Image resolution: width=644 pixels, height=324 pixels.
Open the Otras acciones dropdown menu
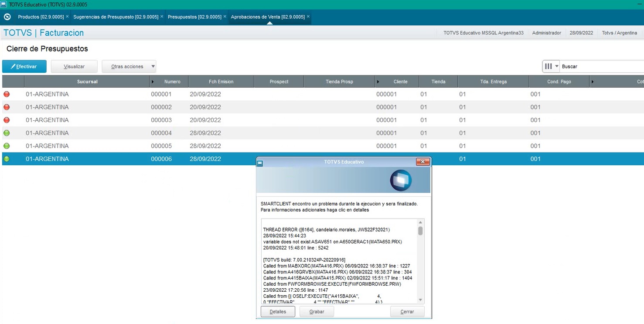point(129,66)
